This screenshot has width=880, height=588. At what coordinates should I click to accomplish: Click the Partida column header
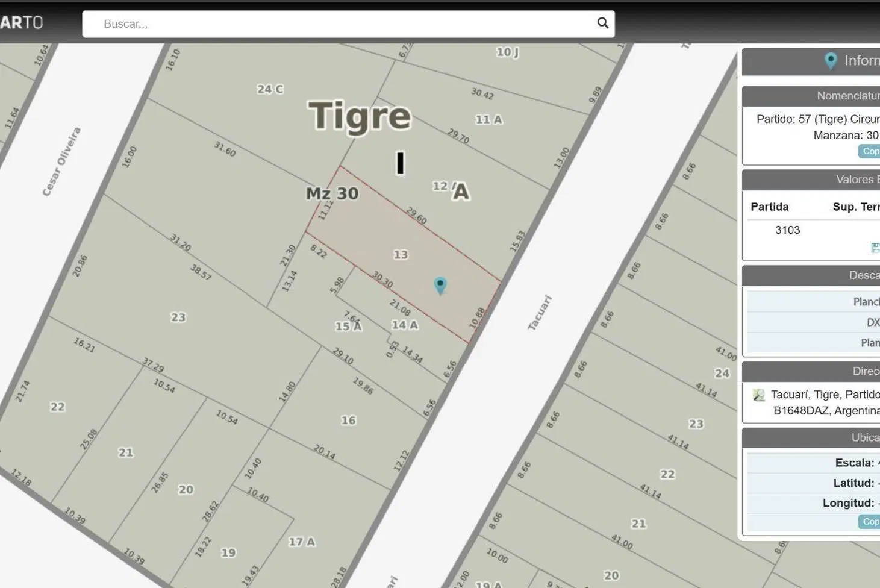[769, 207]
